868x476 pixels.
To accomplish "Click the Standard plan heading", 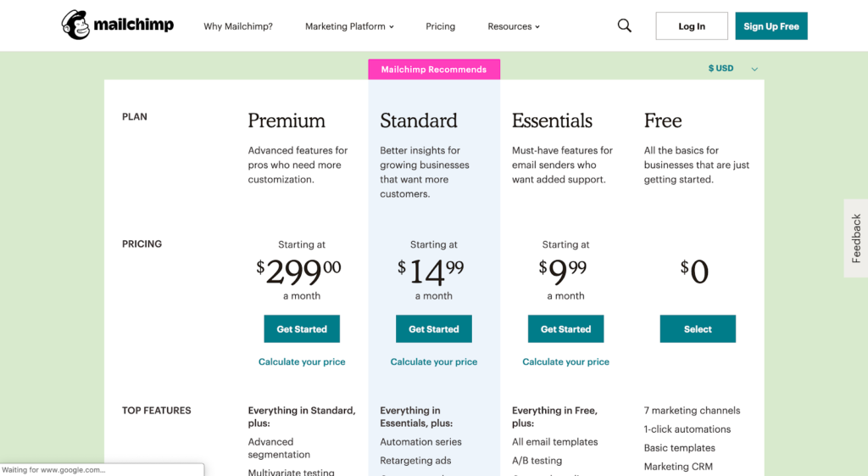I will pyautogui.click(x=419, y=120).
